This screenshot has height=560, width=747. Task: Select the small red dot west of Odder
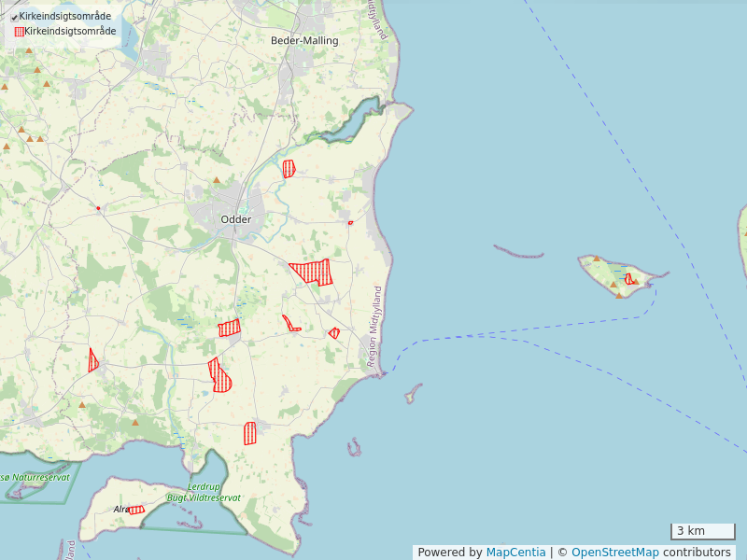(98, 207)
